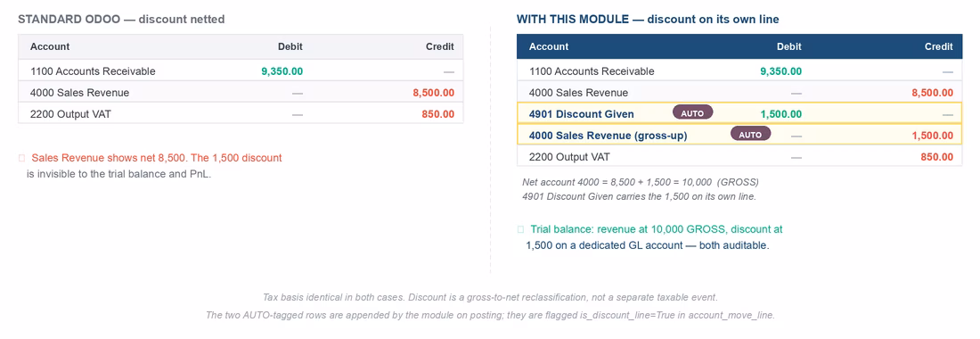This screenshot has height=339, width=980.
Task: Click the green check icon before Trial balance note
Action: click(x=520, y=229)
